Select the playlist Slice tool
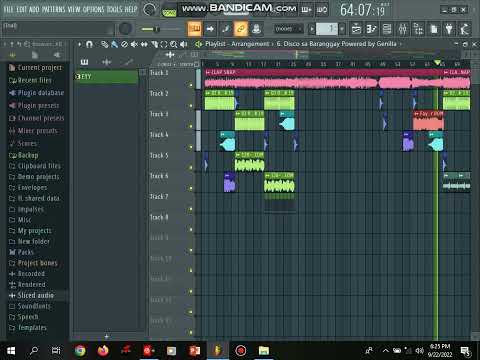Viewport: 480px width, 360px height. [x=154, y=44]
